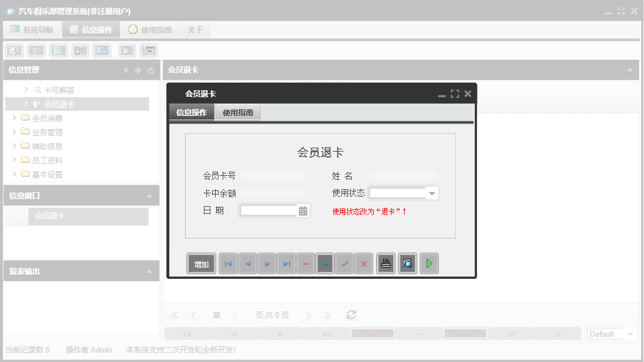This screenshot has width=644, height=362.
Task: Switch to the 使用指南 tab in the dialog
Action: coord(238,112)
